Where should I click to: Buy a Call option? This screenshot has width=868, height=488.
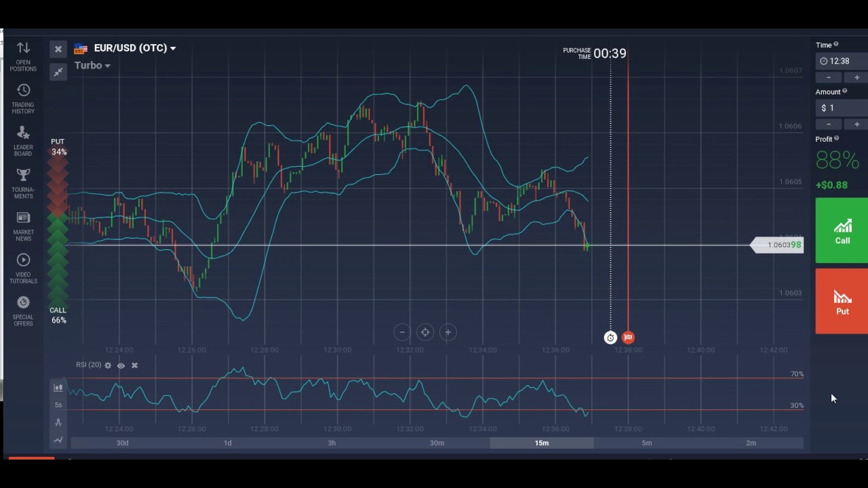pos(842,230)
